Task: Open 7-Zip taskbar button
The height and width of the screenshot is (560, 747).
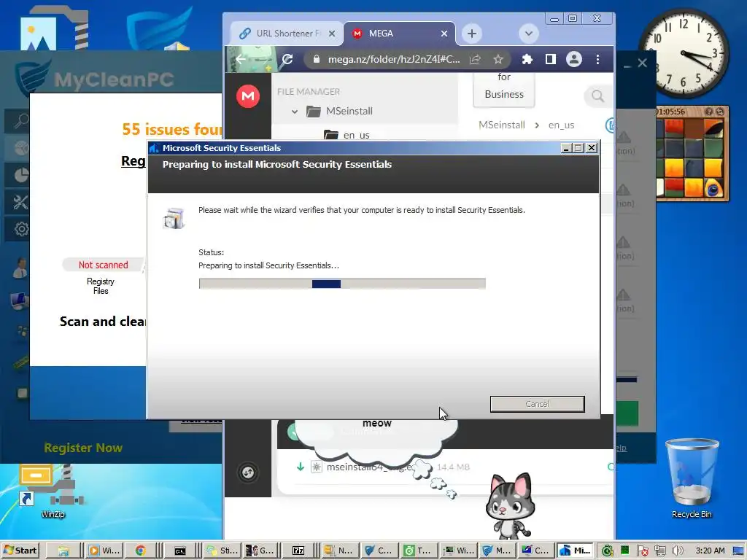Action: pos(298,551)
